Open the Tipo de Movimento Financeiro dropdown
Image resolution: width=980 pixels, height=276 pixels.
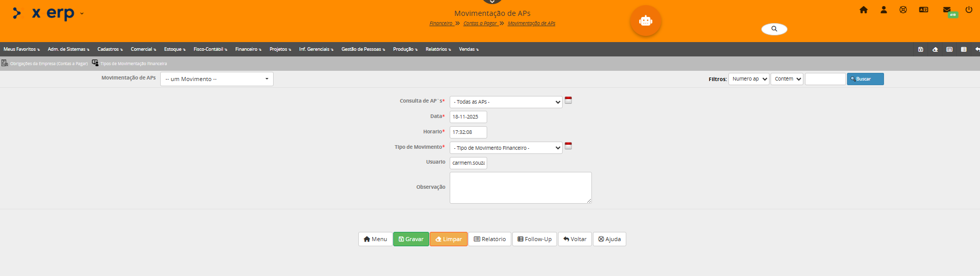coord(506,148)
